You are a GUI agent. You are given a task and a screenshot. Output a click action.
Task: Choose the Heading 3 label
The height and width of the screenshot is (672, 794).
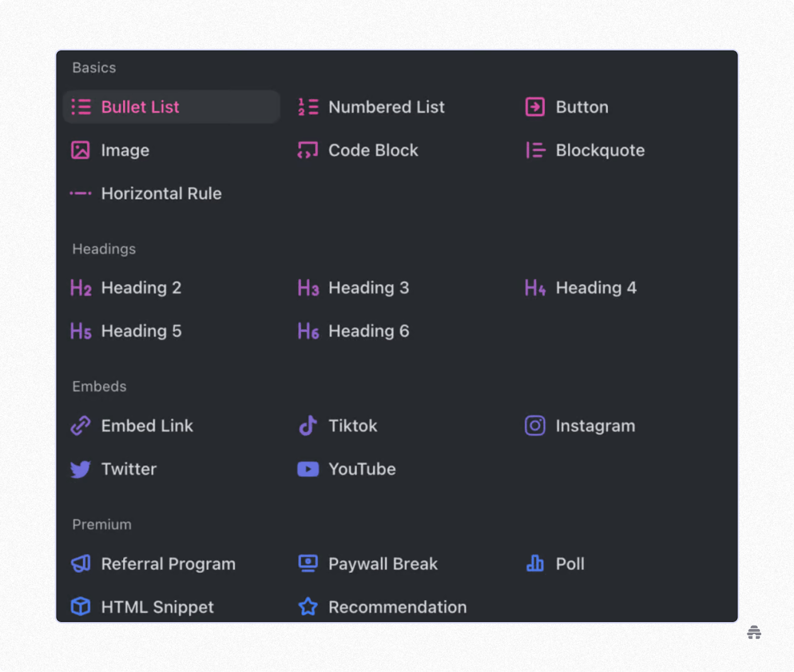tap(369, 288)
